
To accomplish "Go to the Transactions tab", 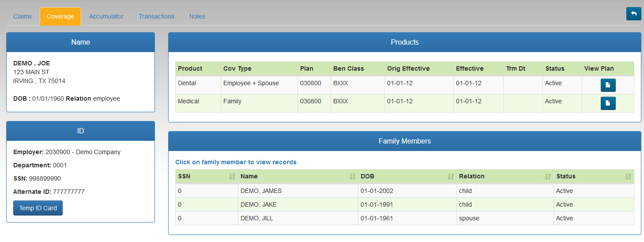I will tap(157, 16).
